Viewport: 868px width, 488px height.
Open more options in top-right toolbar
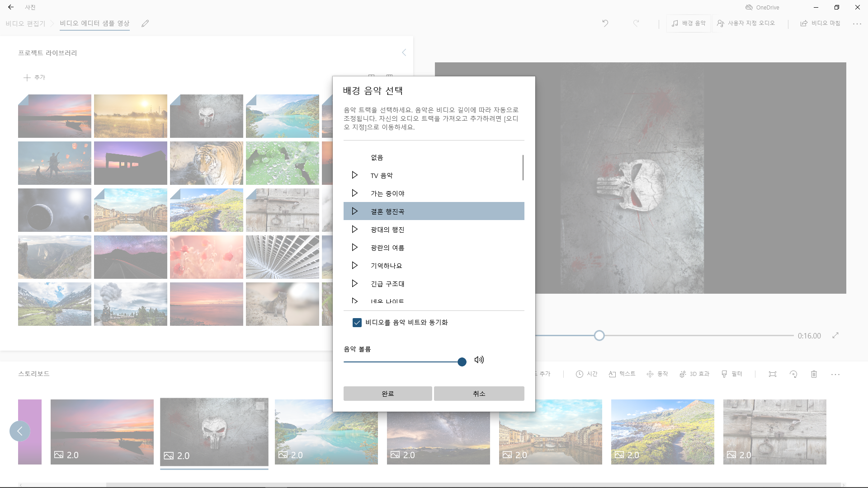click(857, 23)
